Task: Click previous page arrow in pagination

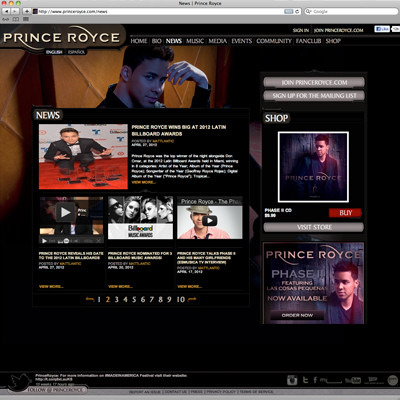Action: click(x=90, y=299)
